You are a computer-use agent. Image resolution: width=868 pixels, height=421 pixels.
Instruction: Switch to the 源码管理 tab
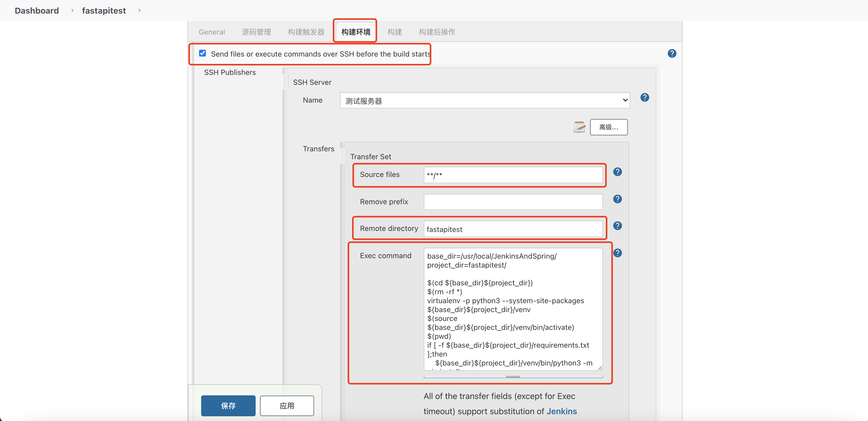click(x=256, y=32)
